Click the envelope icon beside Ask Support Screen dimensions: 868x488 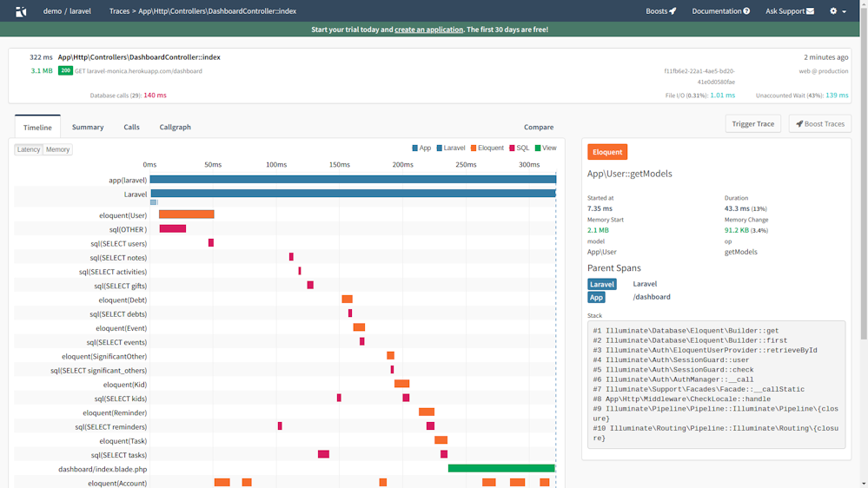(x=811, y=11)
